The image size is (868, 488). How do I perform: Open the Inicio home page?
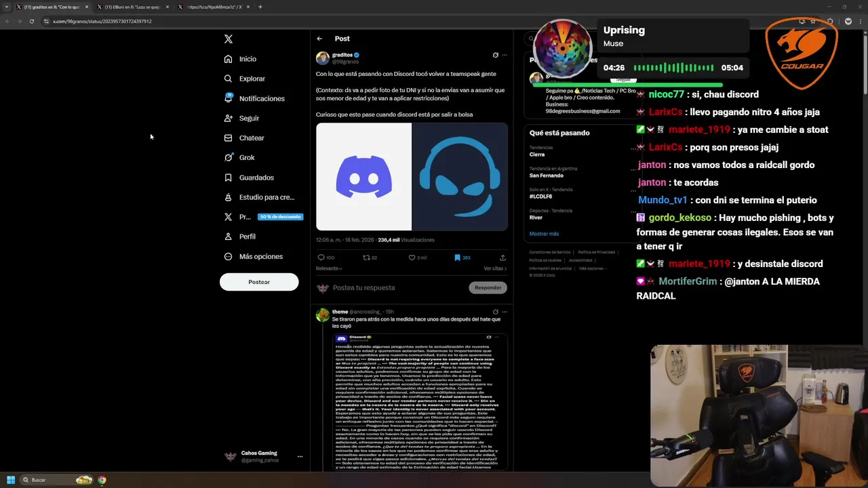point(241,59)
